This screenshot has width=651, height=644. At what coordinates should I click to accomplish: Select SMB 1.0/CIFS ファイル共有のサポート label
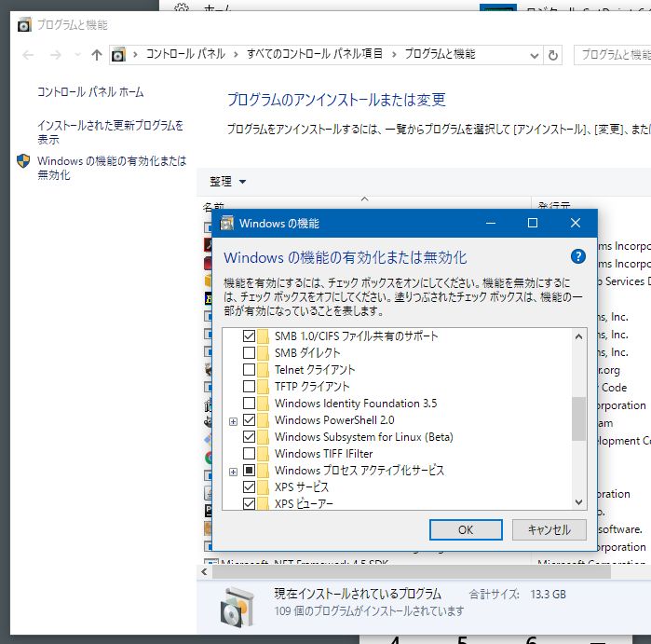click(x=356, y=336)
